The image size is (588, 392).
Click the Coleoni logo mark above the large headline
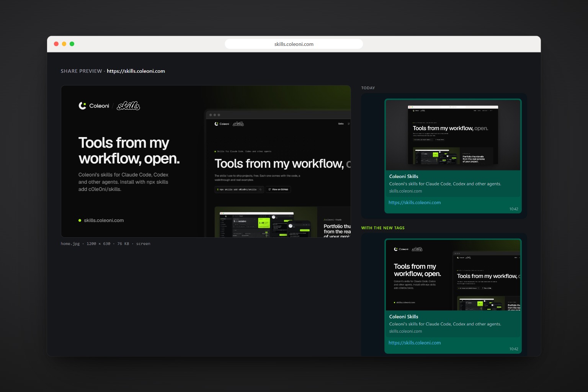(x=82, y=106)
